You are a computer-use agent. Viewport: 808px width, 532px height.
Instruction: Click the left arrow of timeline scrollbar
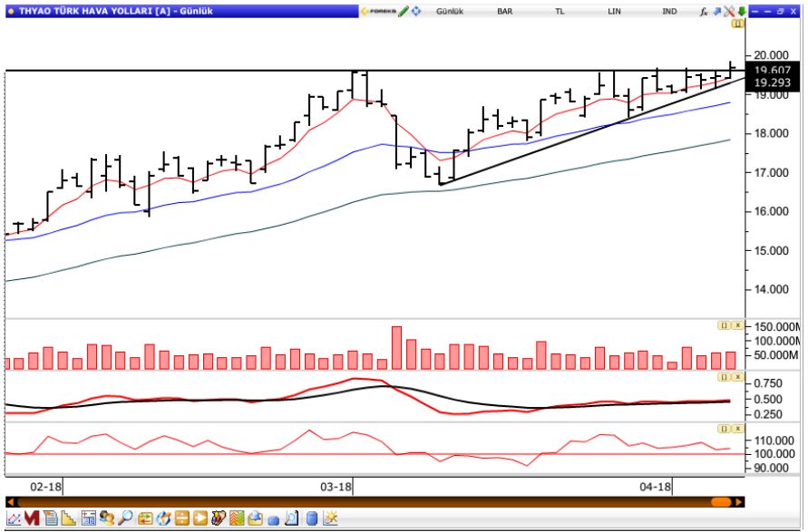click(x=10, y=502)
